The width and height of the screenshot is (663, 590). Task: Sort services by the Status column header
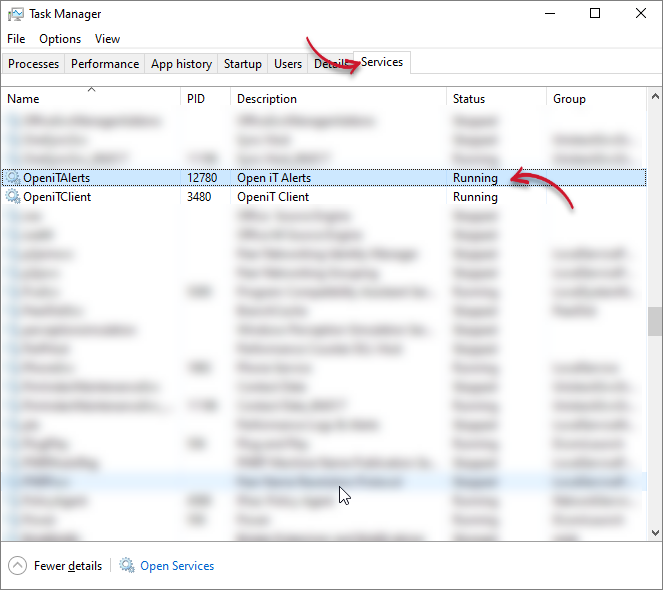coord(469,99)
